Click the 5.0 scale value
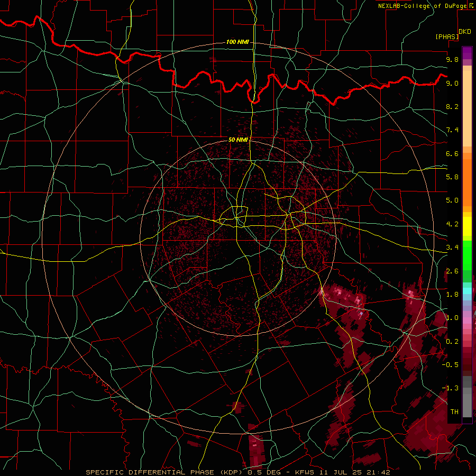Image resolution: width=476 pixels, height=476 pixels. pyautogui.click(x=452, y=200)
